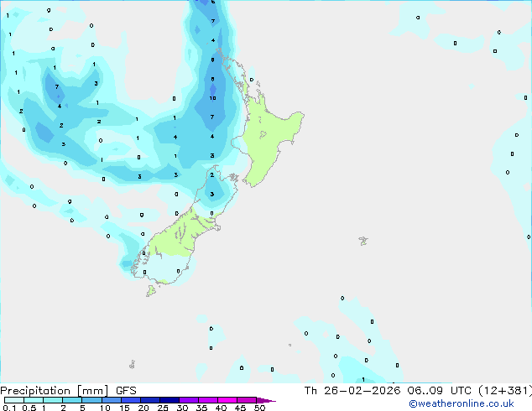This screenshot has width=532, height=411.
Task: Click the legend label "15"
Action: point(124,408)
